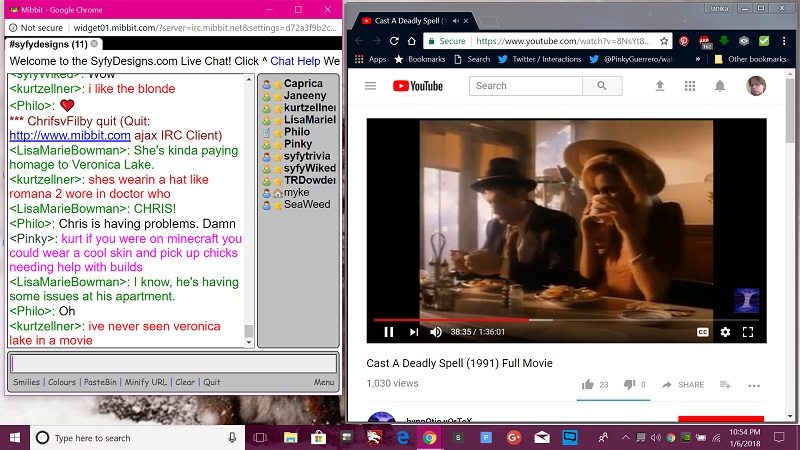Select user SeaWeed in user list
This screenshot has height=450, width=800.
coord(307,205)
